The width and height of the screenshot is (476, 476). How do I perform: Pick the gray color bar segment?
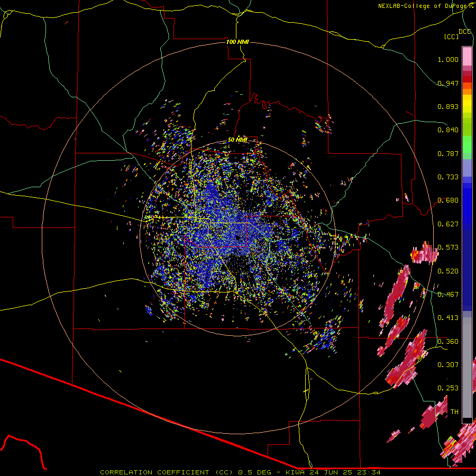point(467,368)
